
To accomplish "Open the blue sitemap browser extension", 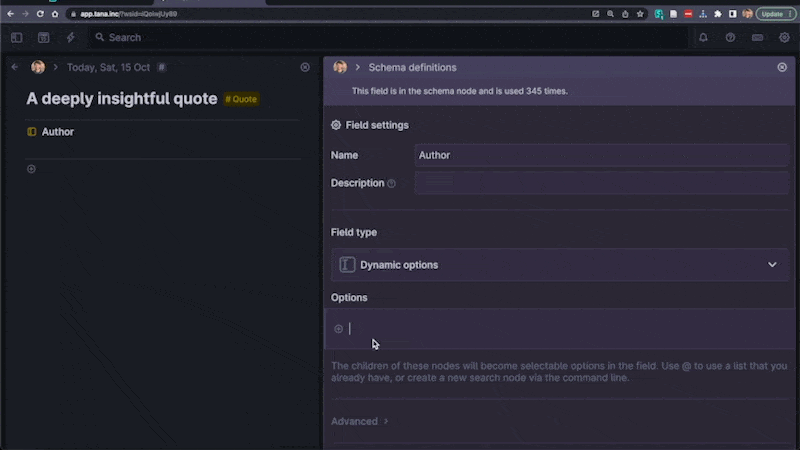I will 703,14.
